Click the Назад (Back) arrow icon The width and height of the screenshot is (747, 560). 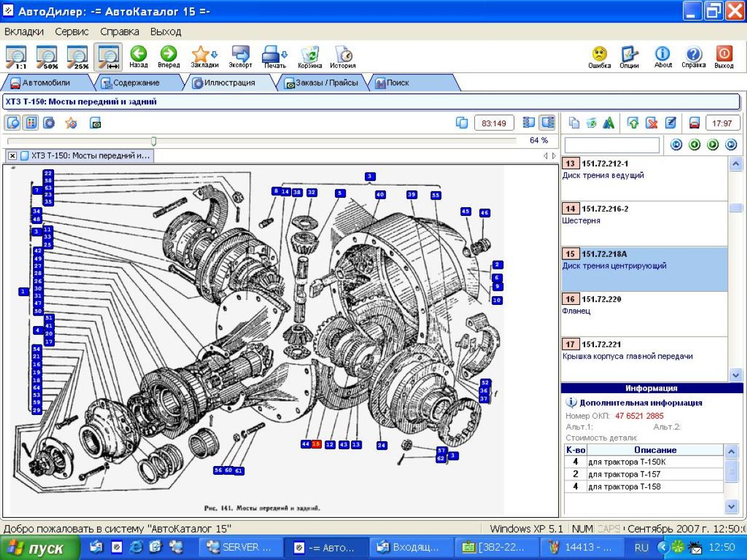pos(138,54)
